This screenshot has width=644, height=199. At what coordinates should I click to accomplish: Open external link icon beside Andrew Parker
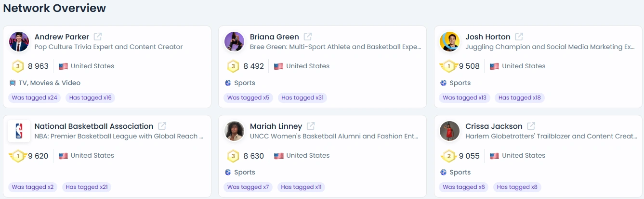[98, 37]
